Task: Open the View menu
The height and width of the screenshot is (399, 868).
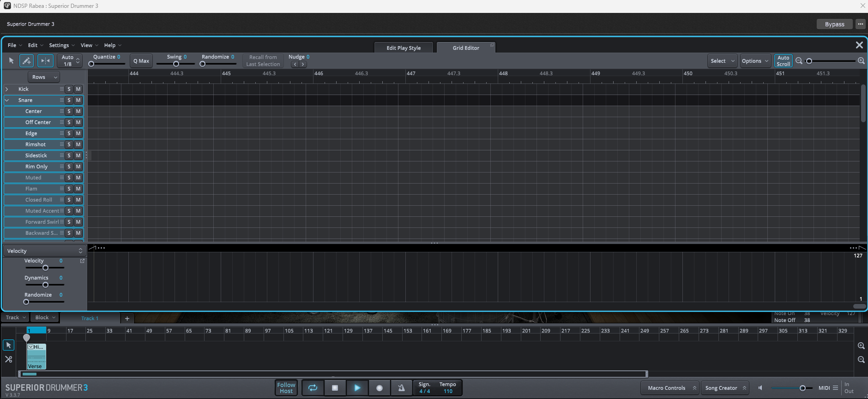Action: [89, 45]
